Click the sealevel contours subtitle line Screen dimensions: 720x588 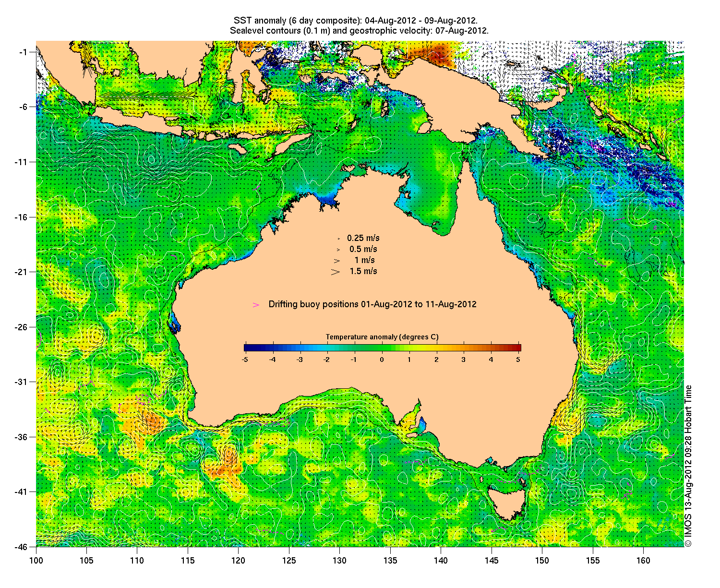point(359,31)
